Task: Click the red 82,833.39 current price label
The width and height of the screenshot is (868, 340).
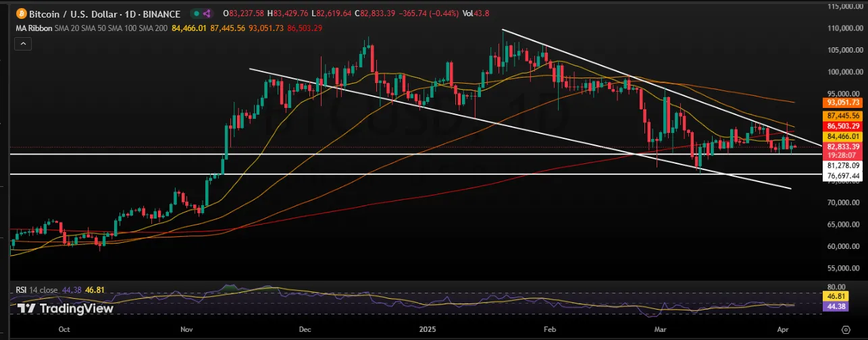Action: coord(842,146)
